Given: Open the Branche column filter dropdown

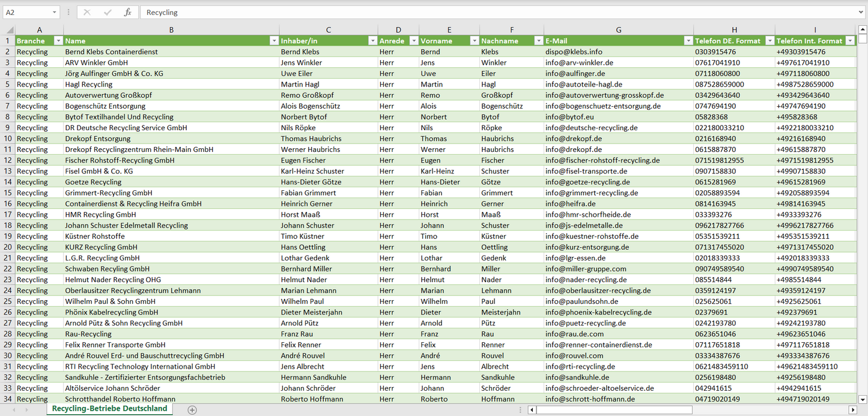Looking at the screenshot, I should [x=58, y=41].
